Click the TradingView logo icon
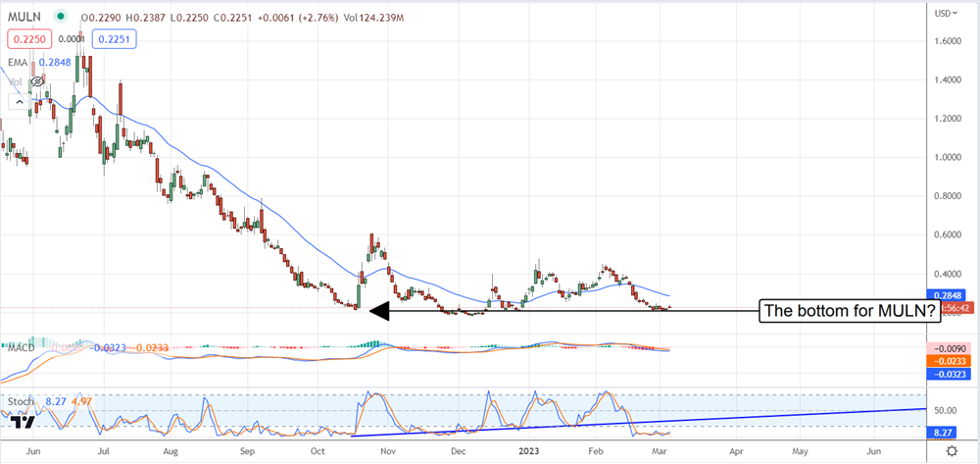This screenshot has width=980, height=464. coord(24,421)
